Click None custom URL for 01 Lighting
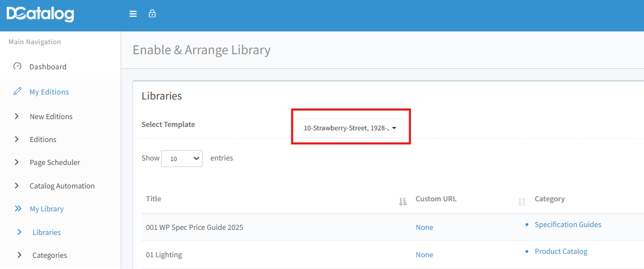 pos(424,254)
